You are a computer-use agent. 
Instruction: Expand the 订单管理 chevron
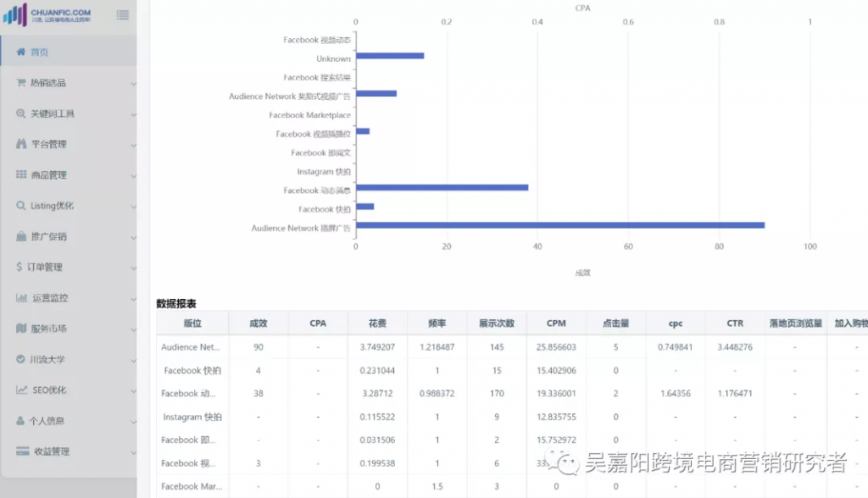133,268
